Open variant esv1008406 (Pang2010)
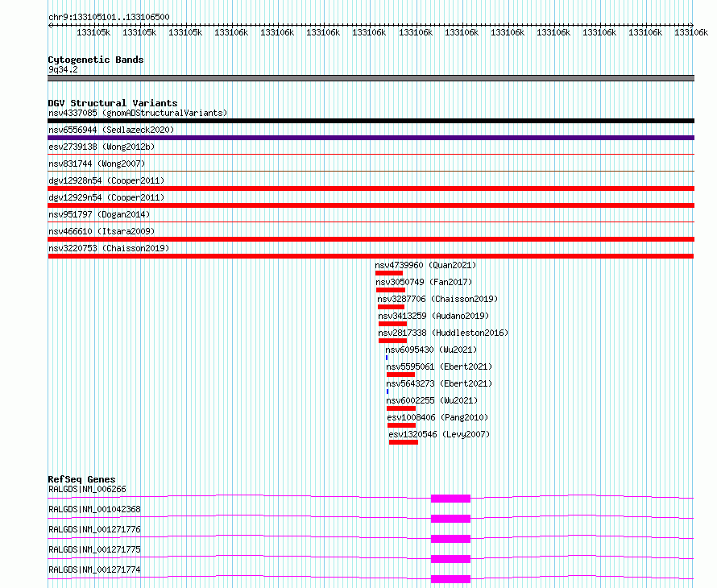This screenshot has height=588, width=717. coord(437,417)
